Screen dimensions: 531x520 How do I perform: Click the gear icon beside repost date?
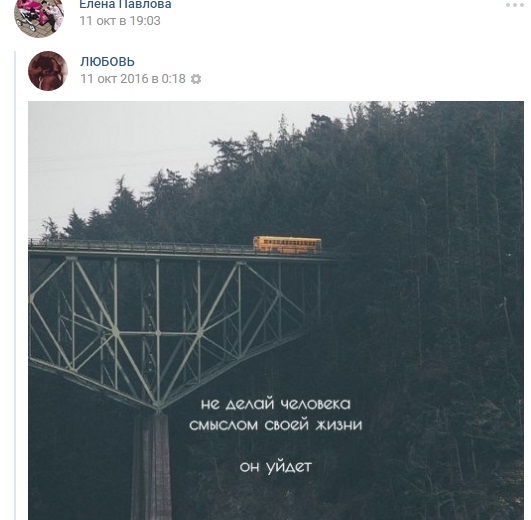tap(196, 79)
